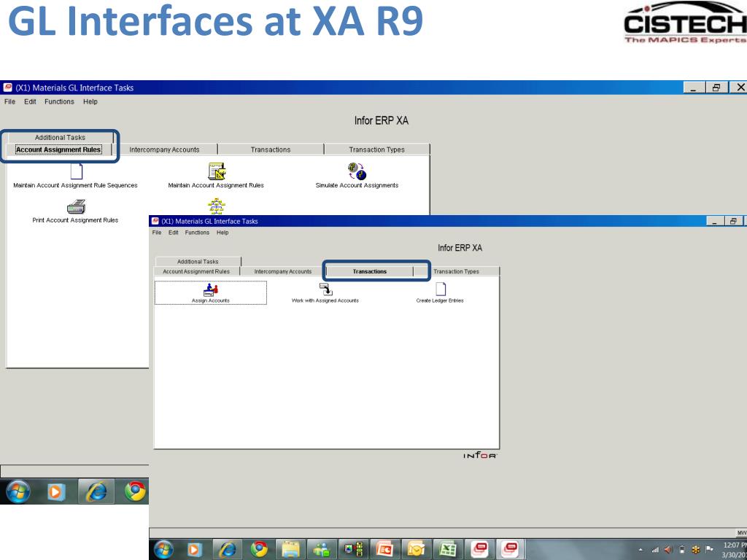Open Help menu in the front window
Viewport: 747px width, 560px height.
coord(222,233)
